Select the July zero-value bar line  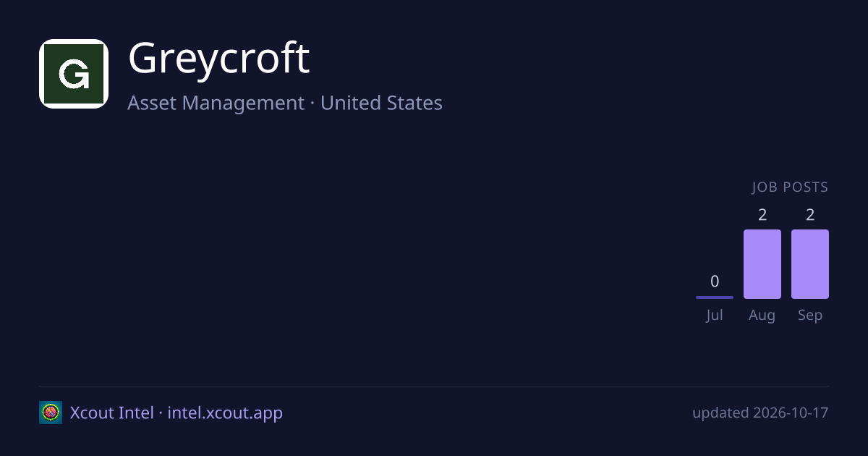coord(715,297)
